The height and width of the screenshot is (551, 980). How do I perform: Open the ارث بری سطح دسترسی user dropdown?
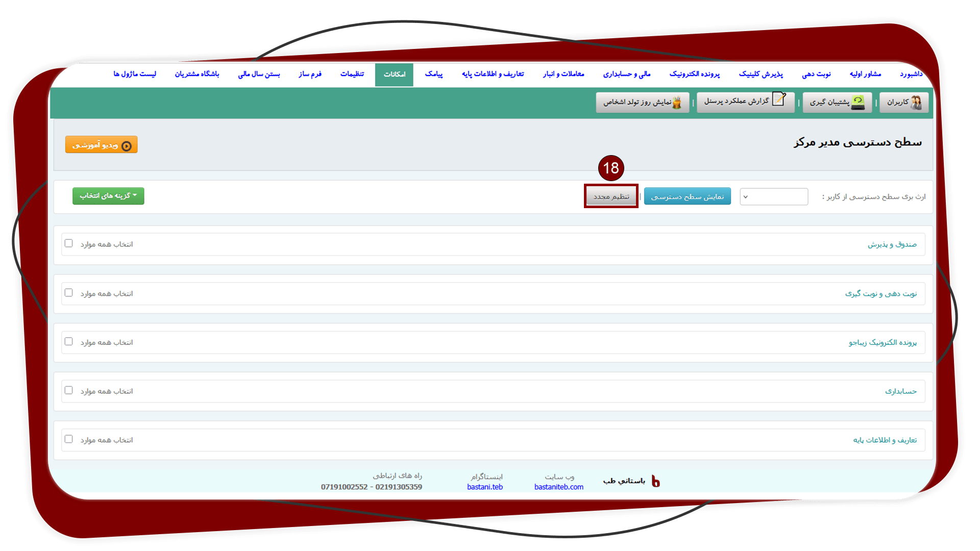(774, 196)
